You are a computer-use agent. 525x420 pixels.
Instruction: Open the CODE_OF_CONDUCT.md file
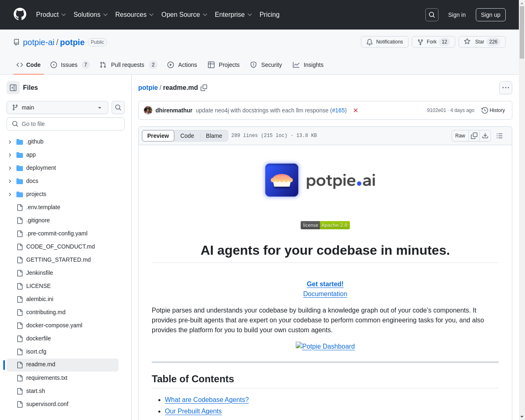pyautogui.click(x=60, y=247)
